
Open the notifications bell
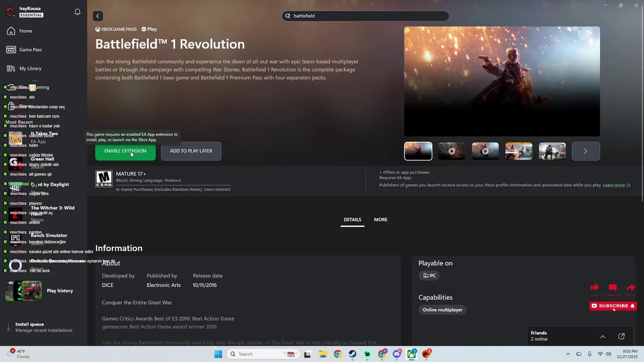77,12
